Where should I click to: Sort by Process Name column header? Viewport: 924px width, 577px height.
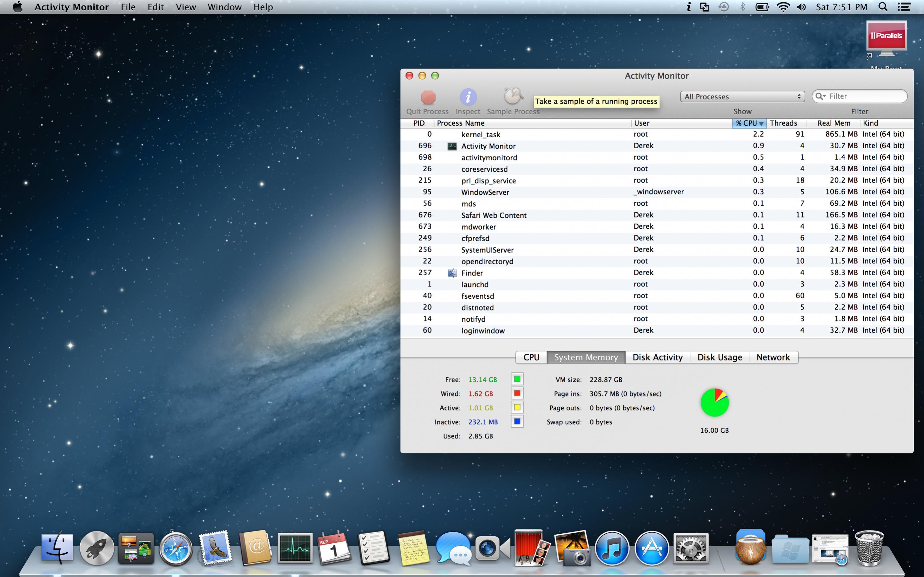(x=532, y=123)
